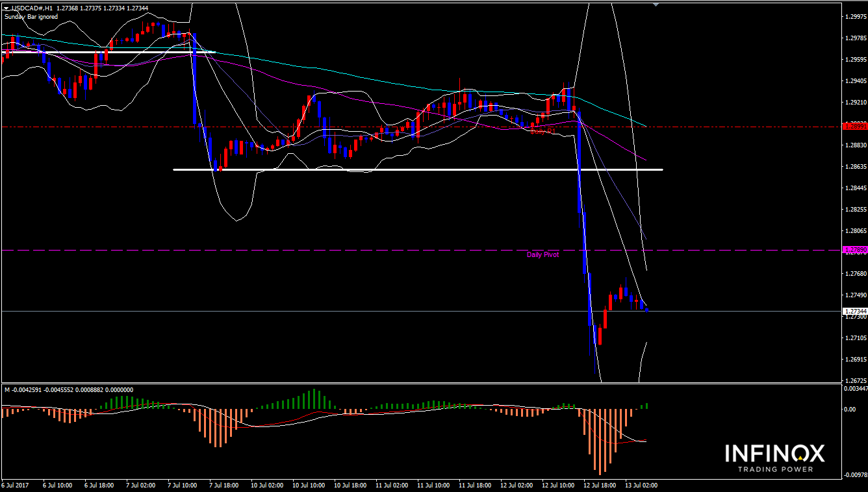Click the 'Sunday Bar ignored' label
Viewport: 868px width, 492px height.
31,17
